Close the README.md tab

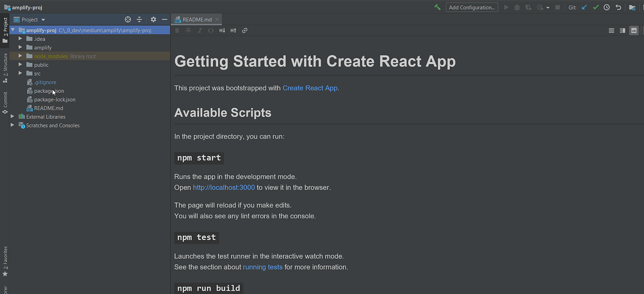(x=217, y=20)
